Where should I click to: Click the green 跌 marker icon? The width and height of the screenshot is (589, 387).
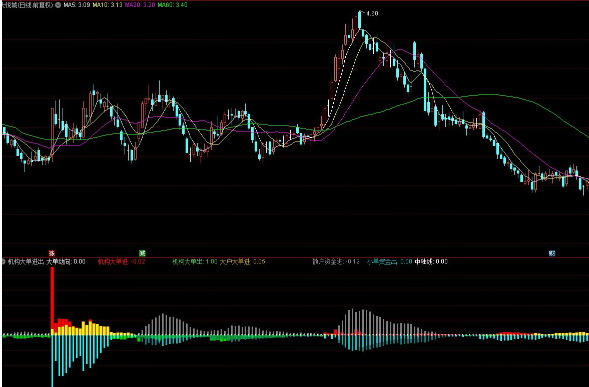click(142, 253)
